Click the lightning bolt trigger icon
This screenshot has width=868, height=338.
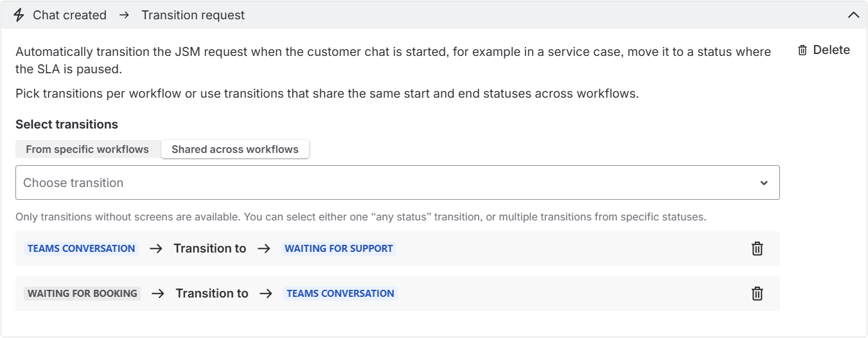pyautogui.click(x=19, y=15)
